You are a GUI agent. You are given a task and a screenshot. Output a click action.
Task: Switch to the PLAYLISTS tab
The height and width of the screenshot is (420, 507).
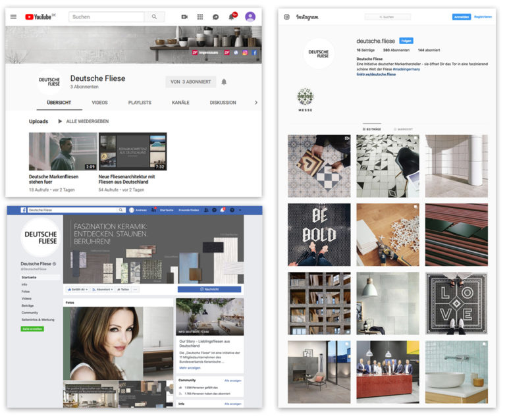point(140,103)
